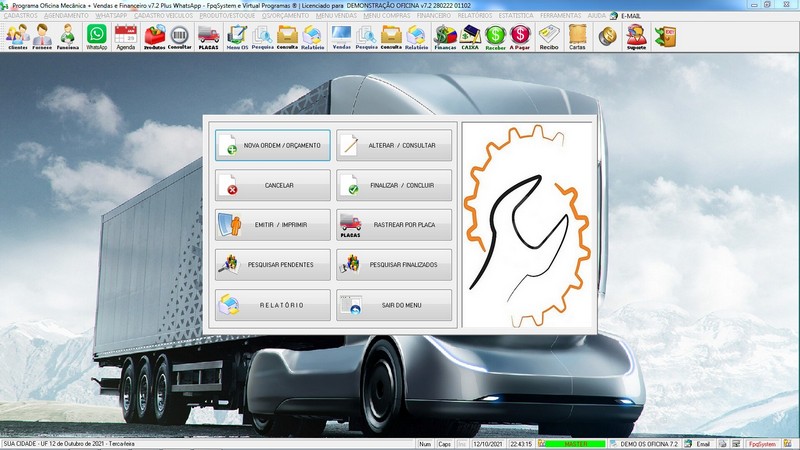This screenshot has width=800, height=450.
Task: Open the Suporte support icon
Action: click(x=636, y=37)
